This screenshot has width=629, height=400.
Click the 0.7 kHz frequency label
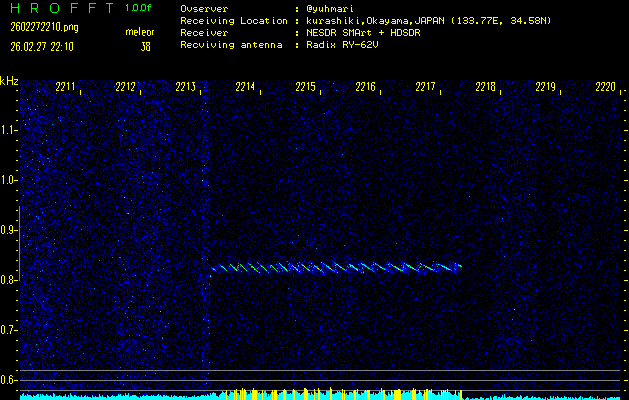point(7,330)
